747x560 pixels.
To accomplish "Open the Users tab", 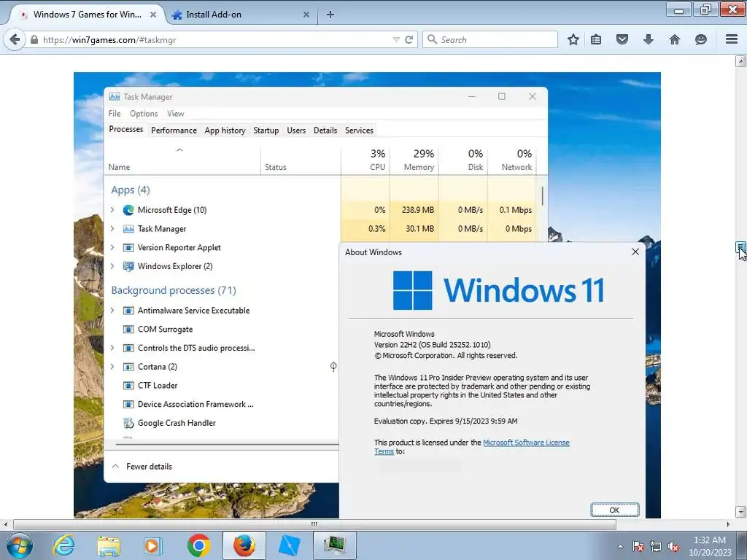I will pyautogui.click(x=296, y=130).
